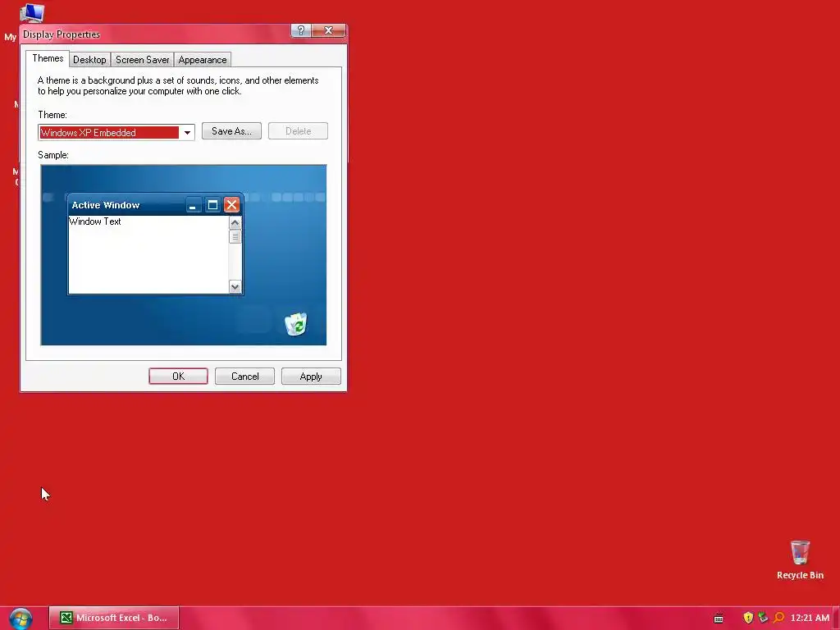Click the recycle bin in theme sample
The image size is (840, 630).
click(295, 324)
